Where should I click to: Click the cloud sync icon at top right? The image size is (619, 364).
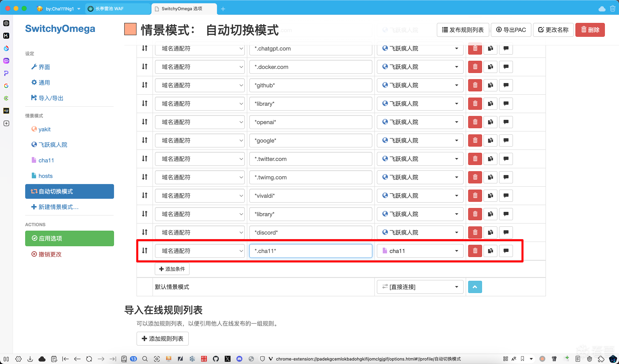[602, 9]
